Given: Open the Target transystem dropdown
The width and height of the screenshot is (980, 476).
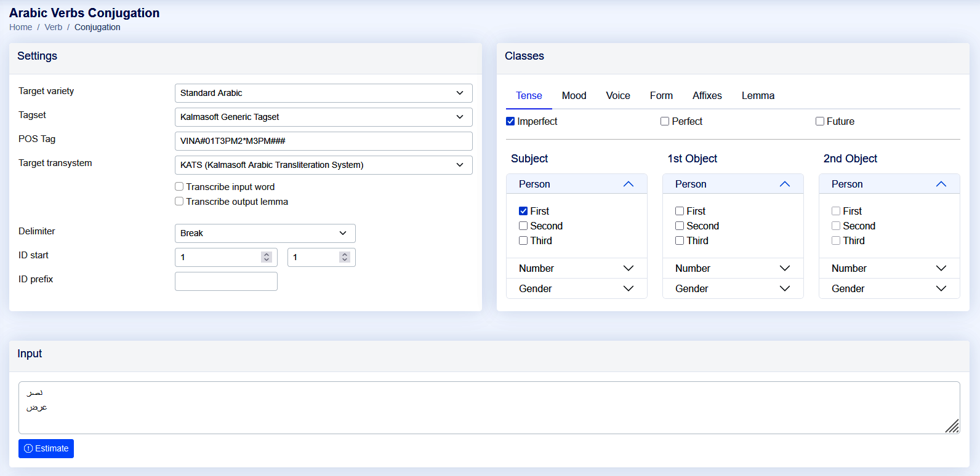Looking at the screenshot, I should [x=324, y=165].
